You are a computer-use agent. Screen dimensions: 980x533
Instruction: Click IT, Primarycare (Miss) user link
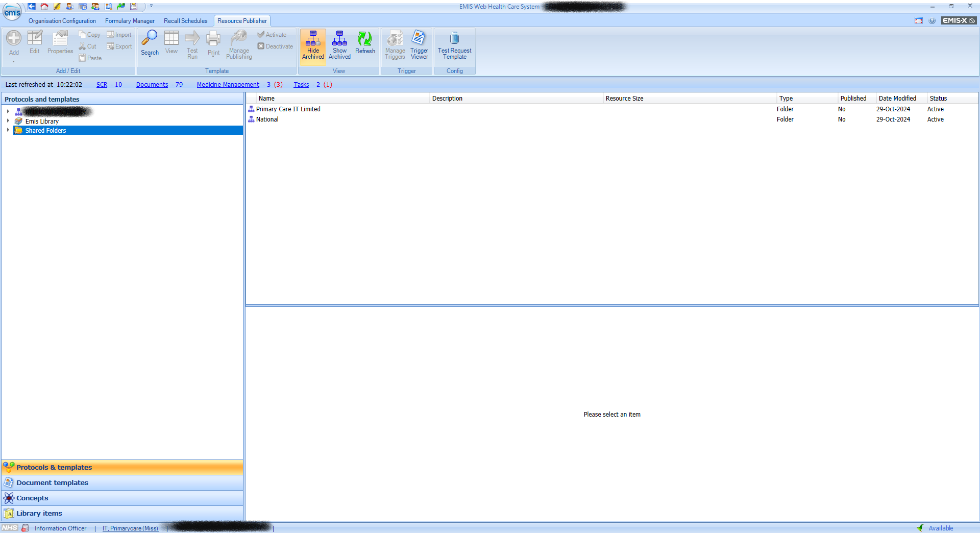(130, 528)
